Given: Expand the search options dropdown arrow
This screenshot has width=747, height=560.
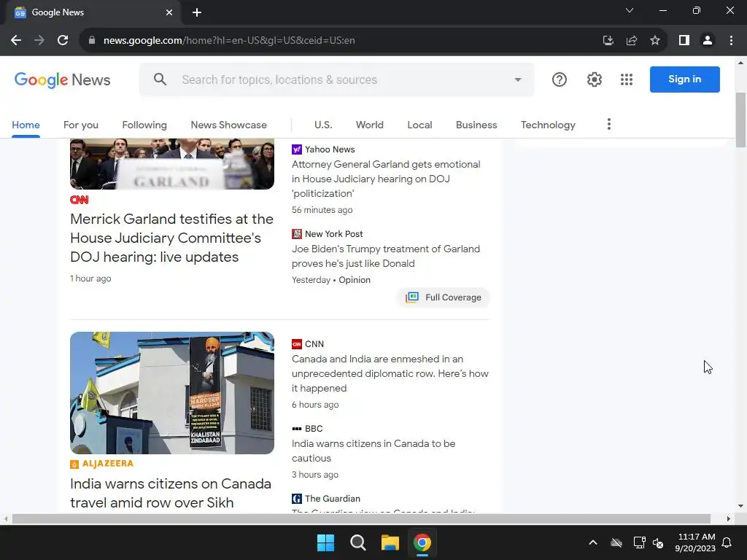Looking at the screenshot, I should 518,79.
